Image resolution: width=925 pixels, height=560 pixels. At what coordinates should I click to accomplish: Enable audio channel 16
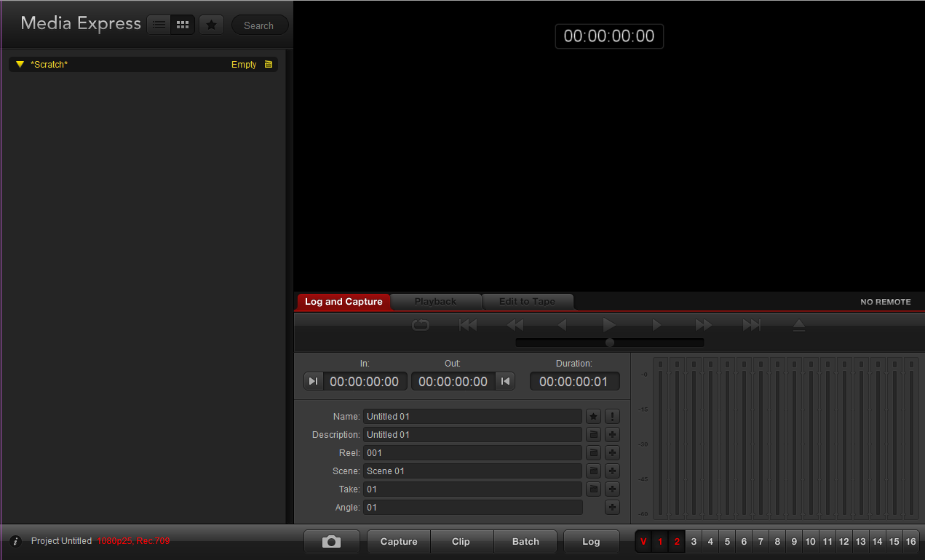tap(910, 542)
